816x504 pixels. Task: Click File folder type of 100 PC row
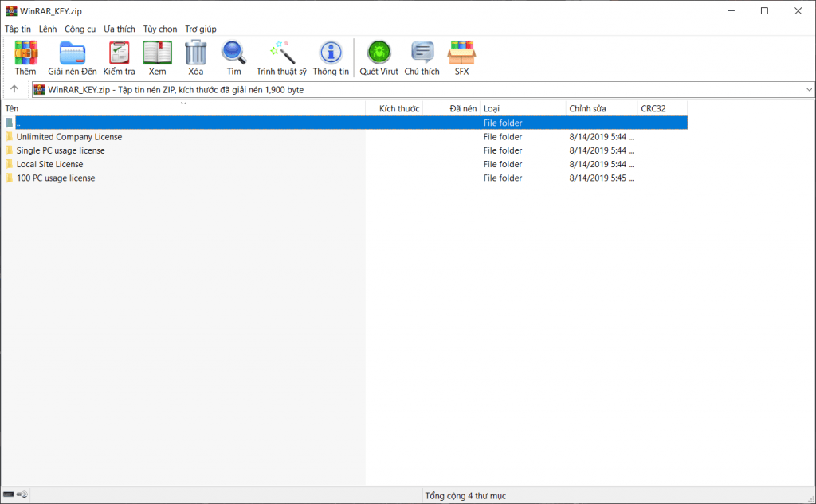pos(503,178)
